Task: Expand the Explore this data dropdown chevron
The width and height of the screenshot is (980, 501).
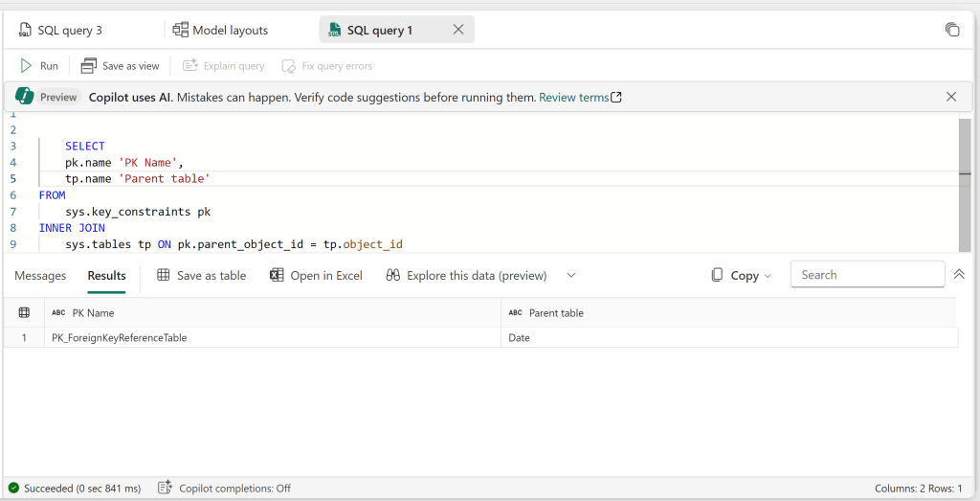Action: tap(571, 276)
